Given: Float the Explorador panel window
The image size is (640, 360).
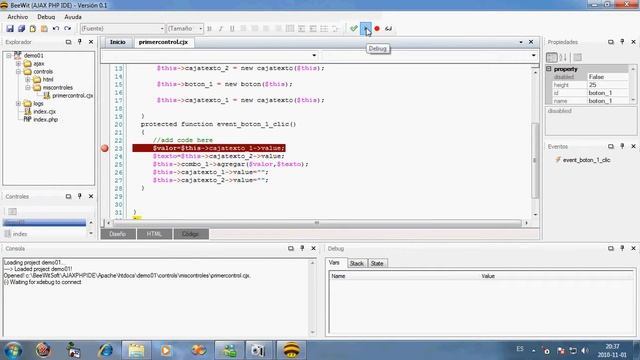Looking at the screenshot, I should pos(68,42).
